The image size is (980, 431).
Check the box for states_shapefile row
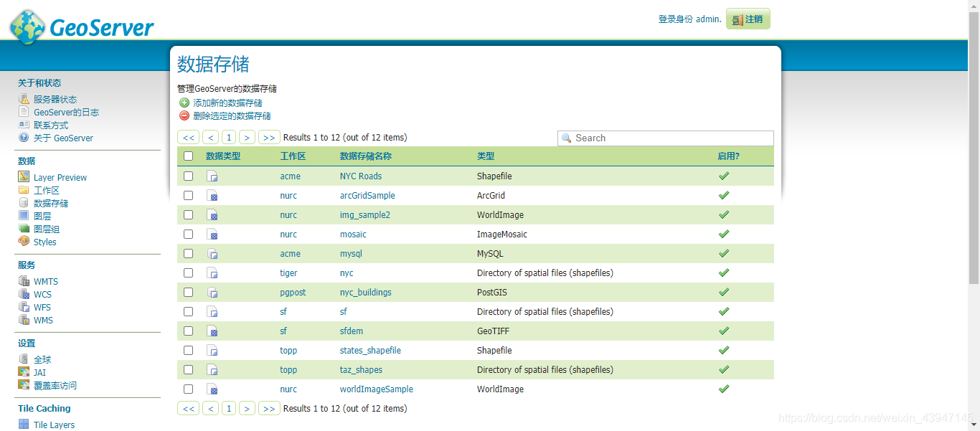coord(188,350)
